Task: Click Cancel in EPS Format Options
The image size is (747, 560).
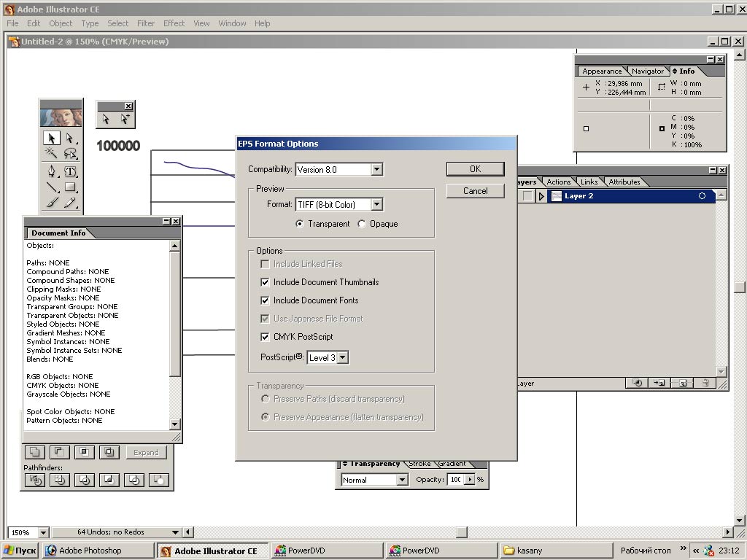Action: pos(475,191)
